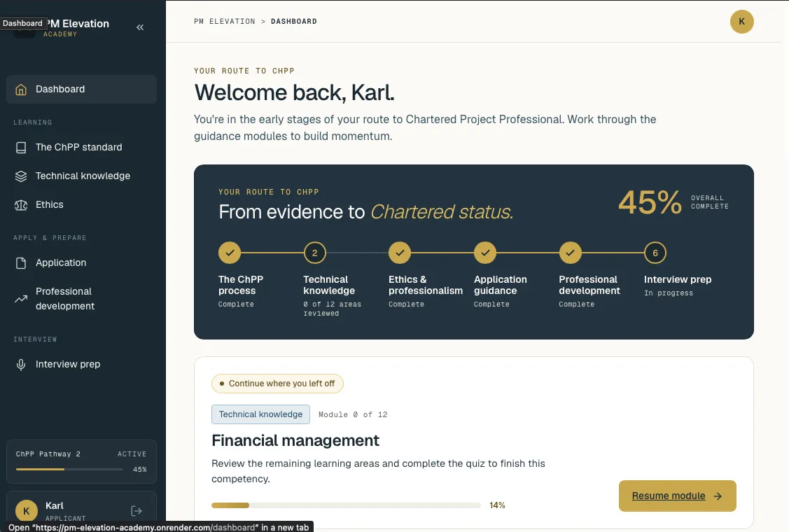Click The ChPP process stage label
The image size is (789, 532).
(241, 285)
